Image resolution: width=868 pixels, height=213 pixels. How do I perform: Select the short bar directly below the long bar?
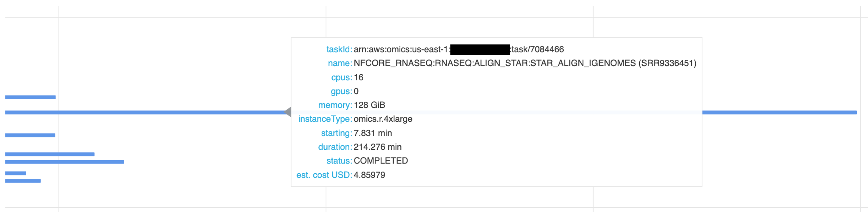(x=30, y=135)
